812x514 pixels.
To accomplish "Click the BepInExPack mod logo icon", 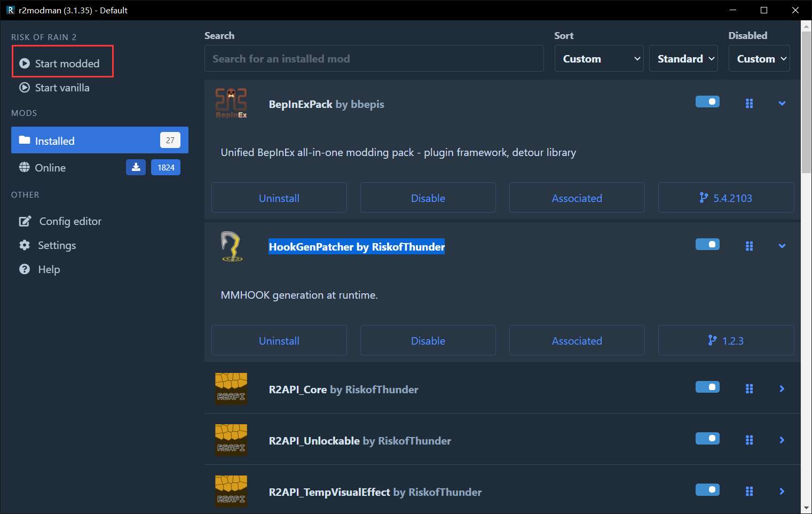I will [x=231, y=104].
